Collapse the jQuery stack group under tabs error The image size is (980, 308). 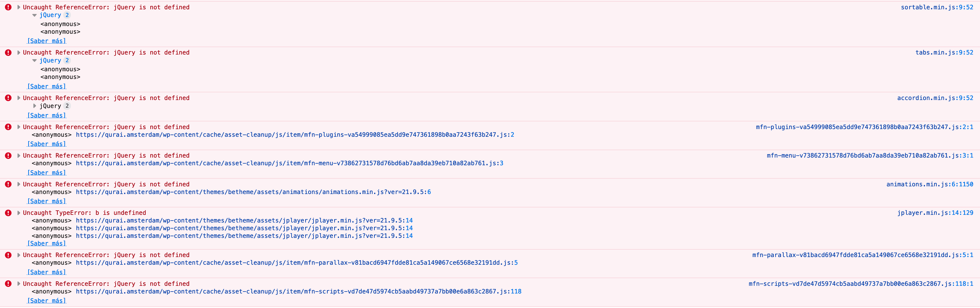coord(34,61)
